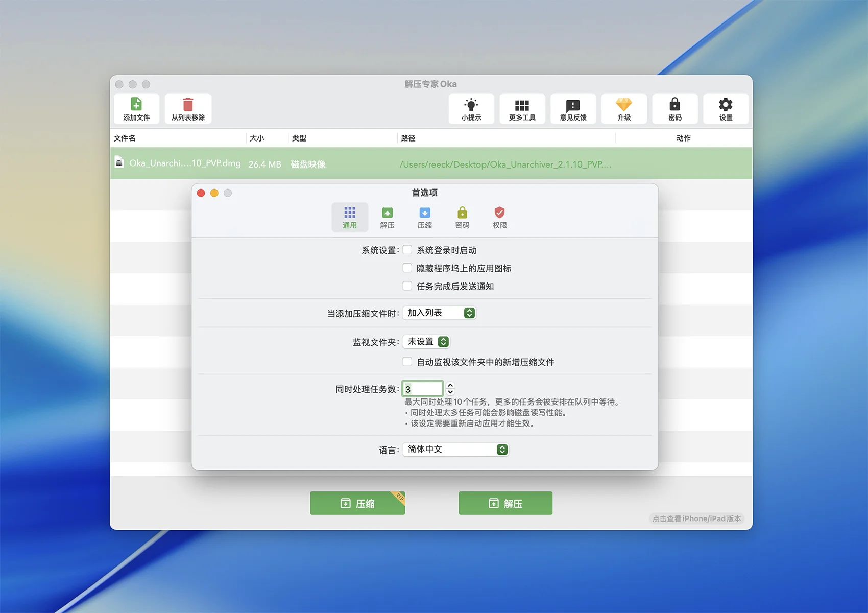The width and height of the screenshot is (868, 613).
Task: Click the 升级 diamond upgrade icon
Action: pos(623,105)
